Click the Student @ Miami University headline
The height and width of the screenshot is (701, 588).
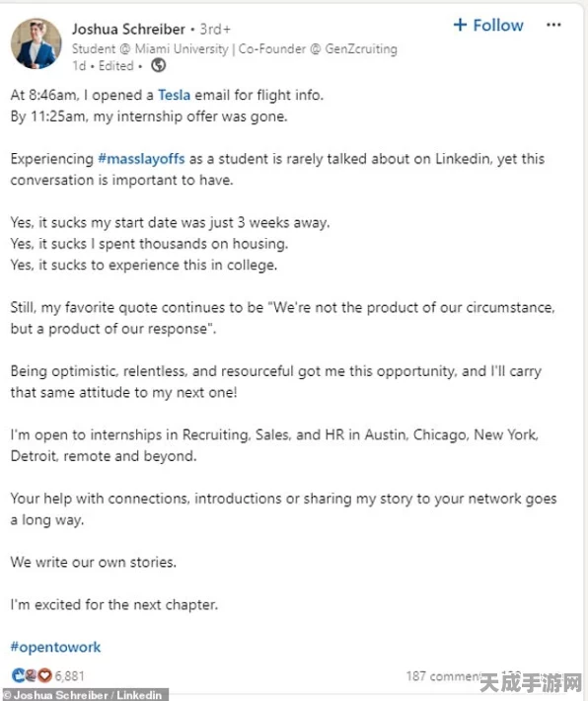coord(234,48)
